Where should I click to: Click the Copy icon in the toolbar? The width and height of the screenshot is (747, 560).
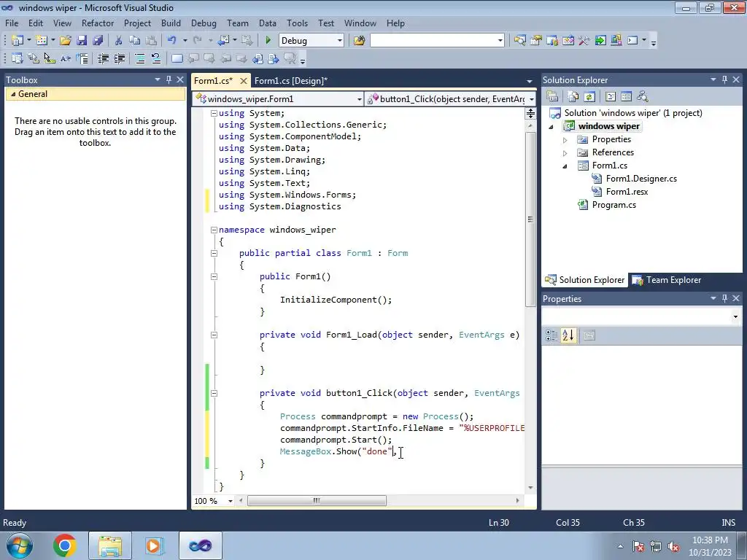tap(135, 41)
